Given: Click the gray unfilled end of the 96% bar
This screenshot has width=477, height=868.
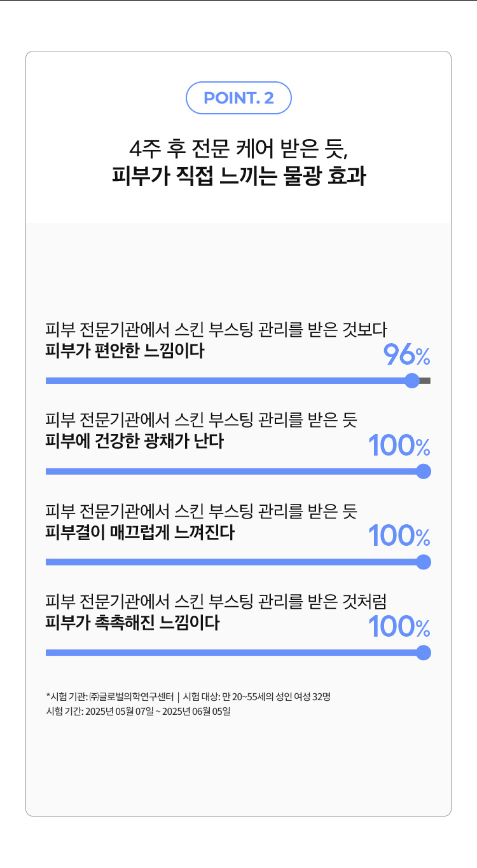Looking at the screenshot, I should coord(425,381).
